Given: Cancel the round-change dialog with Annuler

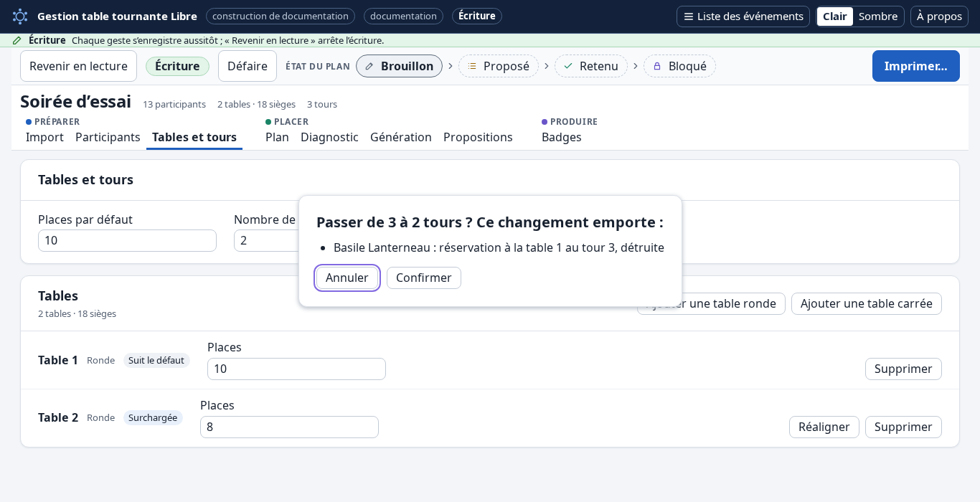Looking at the screenshot, I should (x=347, y=278).
